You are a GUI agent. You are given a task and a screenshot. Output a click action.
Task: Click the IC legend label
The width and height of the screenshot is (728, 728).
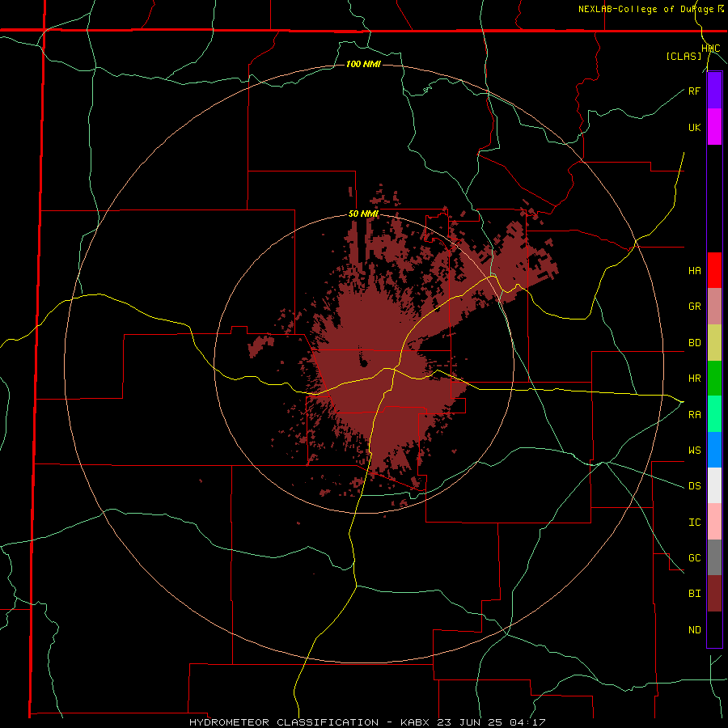(694, 523)
